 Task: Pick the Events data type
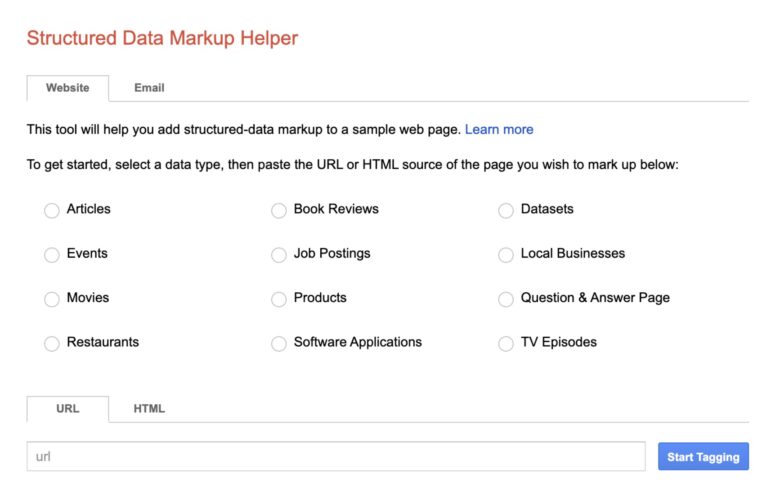point(52,255)
